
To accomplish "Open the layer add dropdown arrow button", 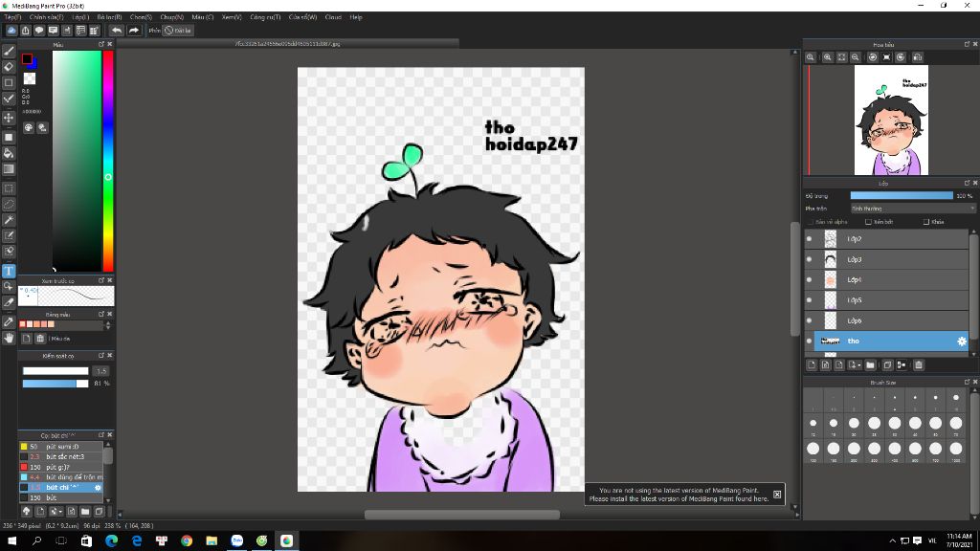I will pyautogui.click(x=854, y=364).
